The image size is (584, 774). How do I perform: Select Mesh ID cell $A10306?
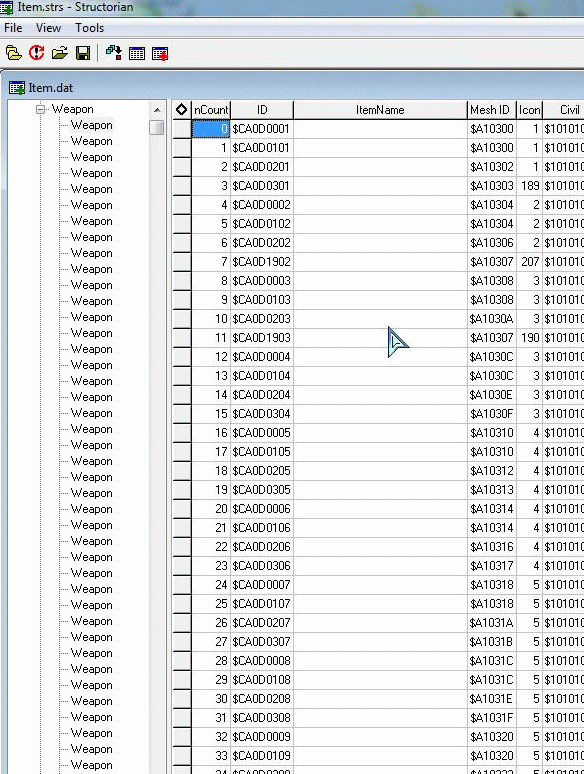click(492, 243)
